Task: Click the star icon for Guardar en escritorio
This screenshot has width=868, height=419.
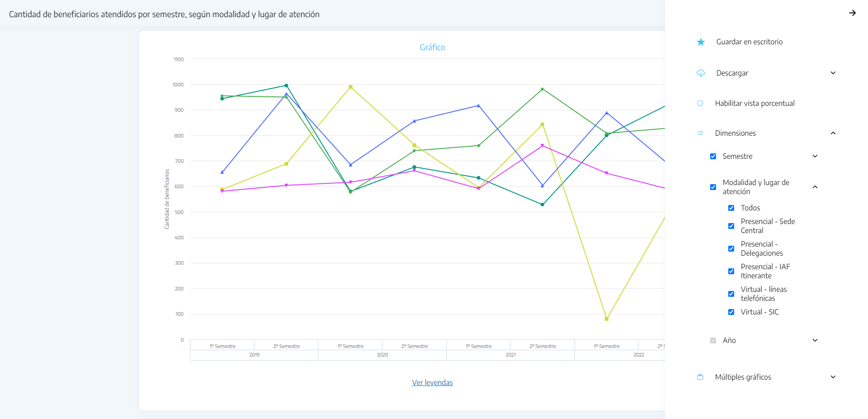Action: [701, 42]
